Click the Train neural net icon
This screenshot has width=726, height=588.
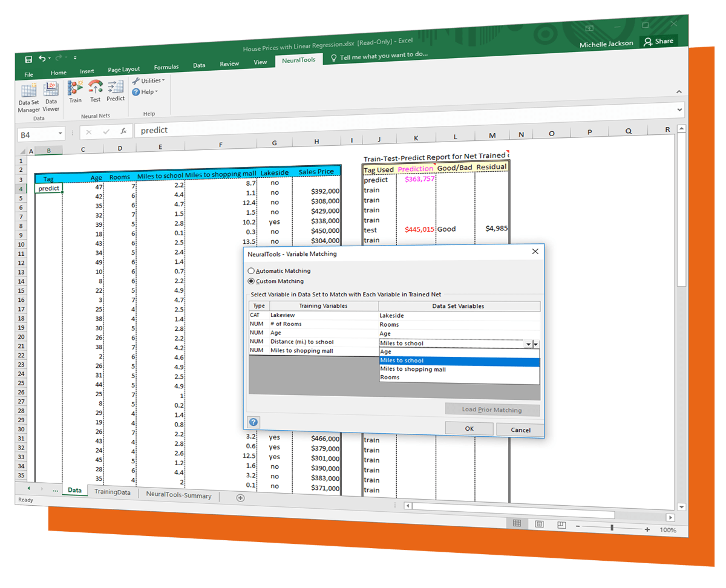click(75, 91)
